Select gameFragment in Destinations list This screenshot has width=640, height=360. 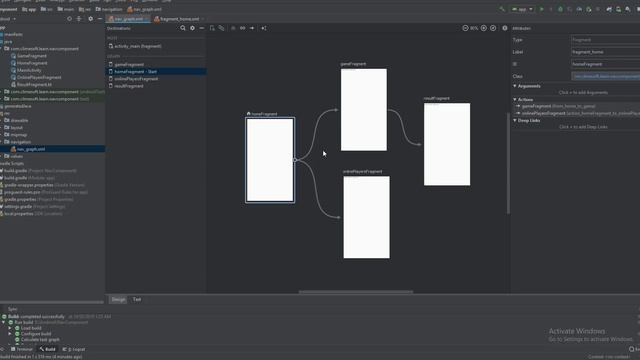(x=129, y=64)
